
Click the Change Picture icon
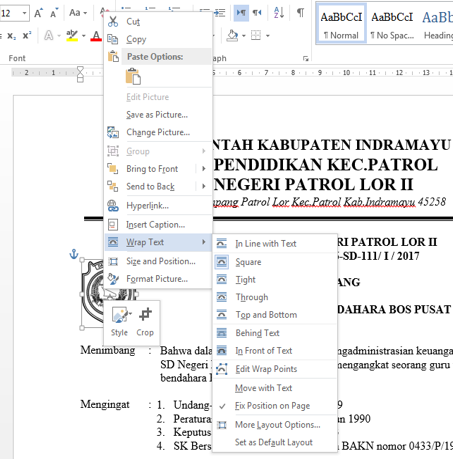point(113,132)
